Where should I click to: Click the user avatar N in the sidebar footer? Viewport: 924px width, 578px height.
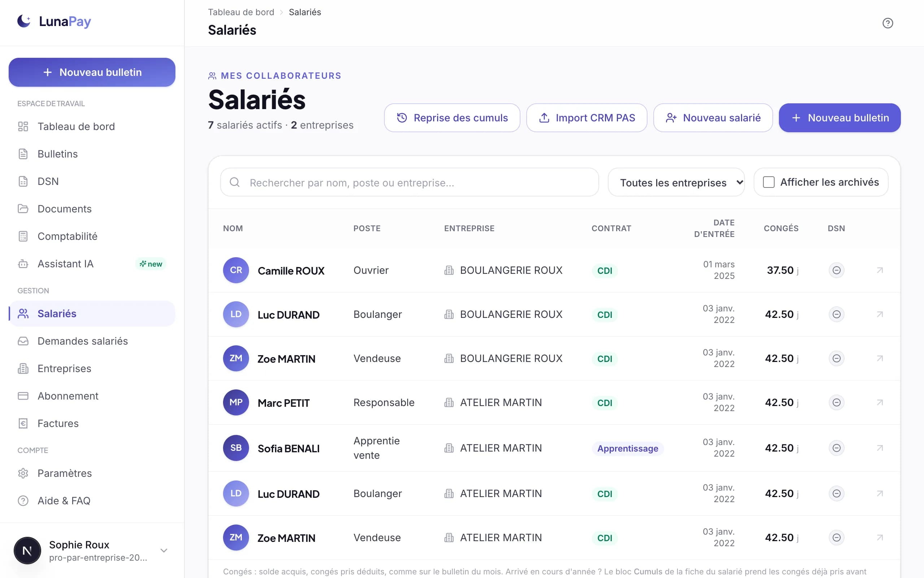pyautogui.click(x=27, y=551)
